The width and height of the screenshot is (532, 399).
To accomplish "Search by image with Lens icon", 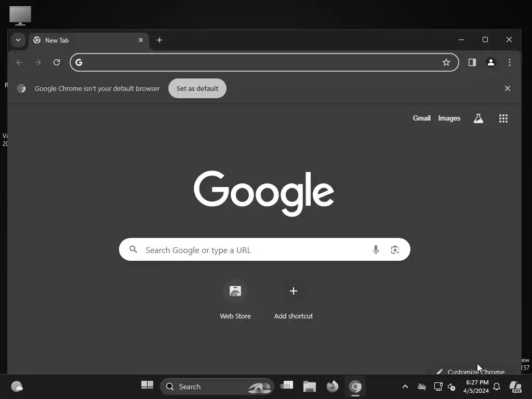I will coord(395,250).
